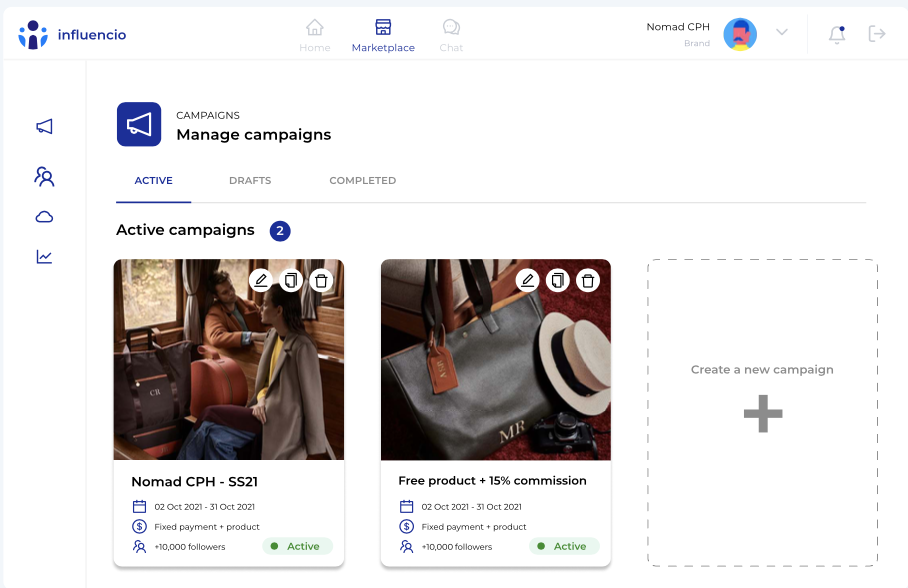Viewport: 908px width, 588px height.
Task: Open the analytics chart sidebar icon
Action: (x=44, y=257)
